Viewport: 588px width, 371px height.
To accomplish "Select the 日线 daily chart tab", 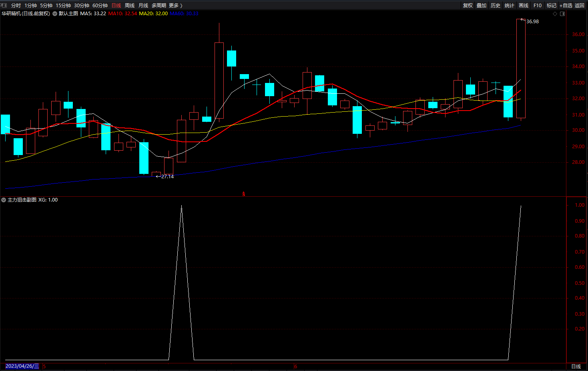I will pos(116,5).
